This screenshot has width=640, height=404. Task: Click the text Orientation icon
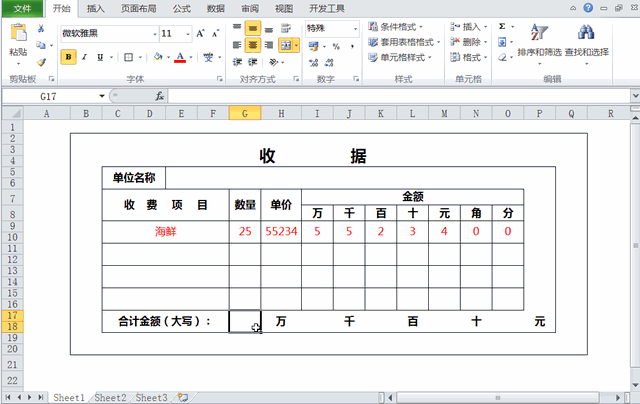pos(273,62)
